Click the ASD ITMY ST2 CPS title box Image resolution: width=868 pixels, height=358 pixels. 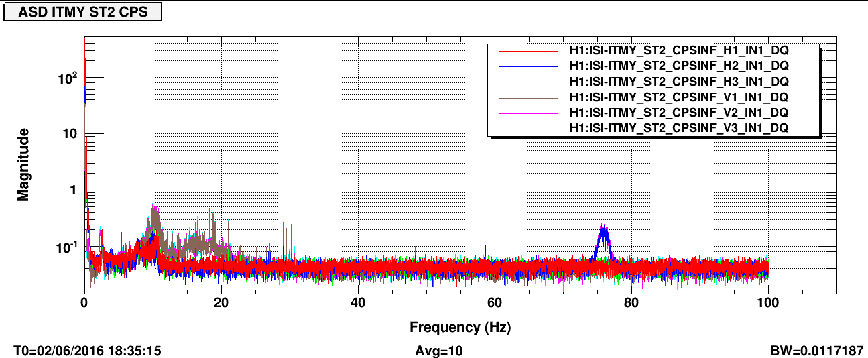click(83, 12)
